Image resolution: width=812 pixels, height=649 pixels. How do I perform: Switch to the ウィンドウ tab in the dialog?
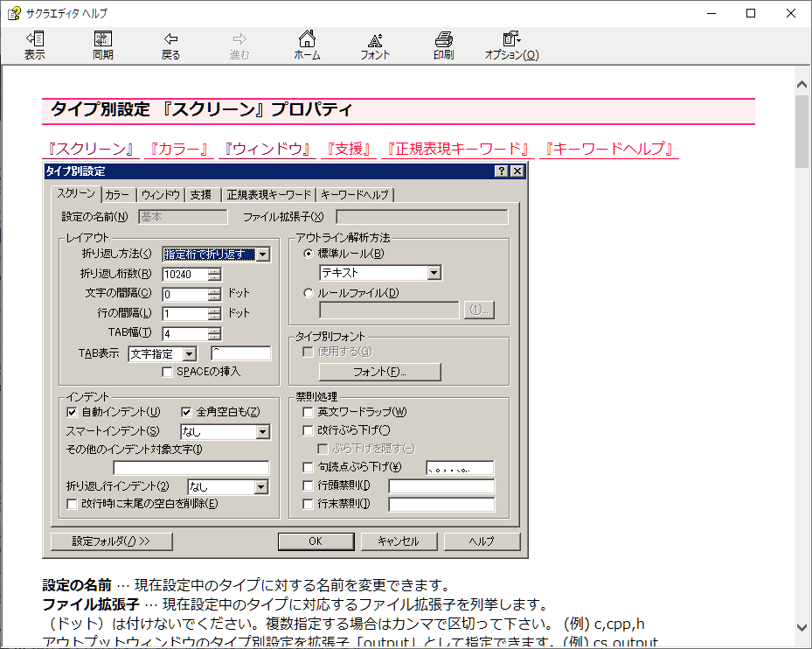point(161,195)
